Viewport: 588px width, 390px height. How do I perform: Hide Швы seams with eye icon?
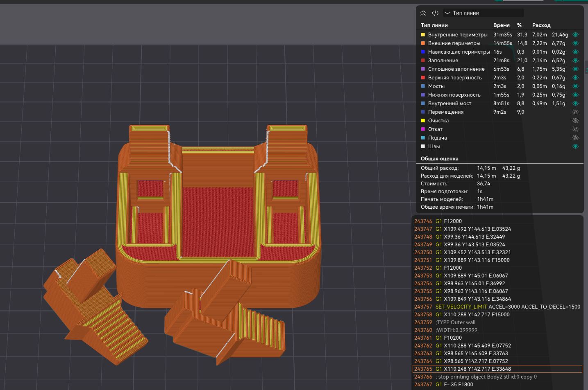click(575, 147)
